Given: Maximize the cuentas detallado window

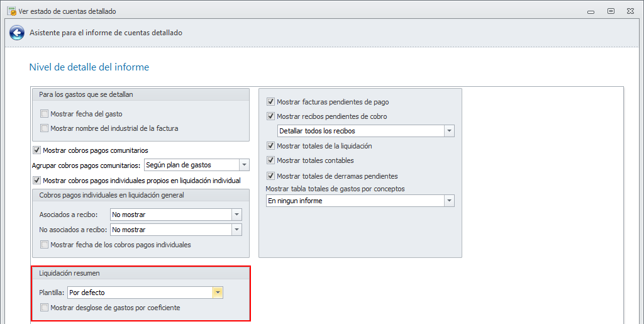Looking at the screenshot, I should pos(610,11).
